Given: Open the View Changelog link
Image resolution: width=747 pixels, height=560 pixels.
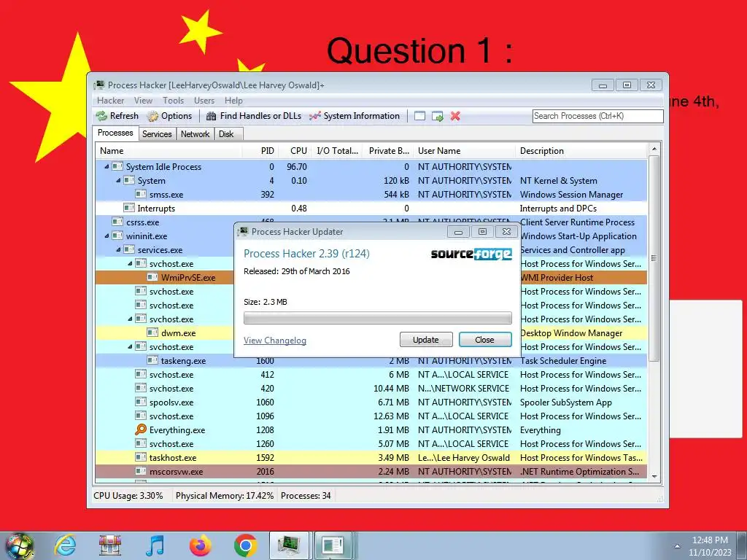Looking at the screenshot, I should (x=275, y=341).
